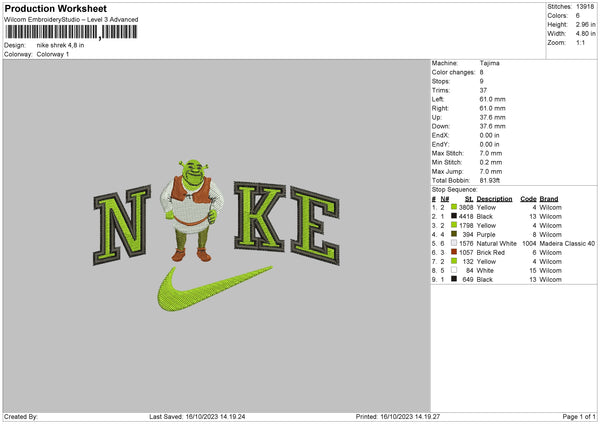Click the Trims value '37'

(x=483, y=90)
